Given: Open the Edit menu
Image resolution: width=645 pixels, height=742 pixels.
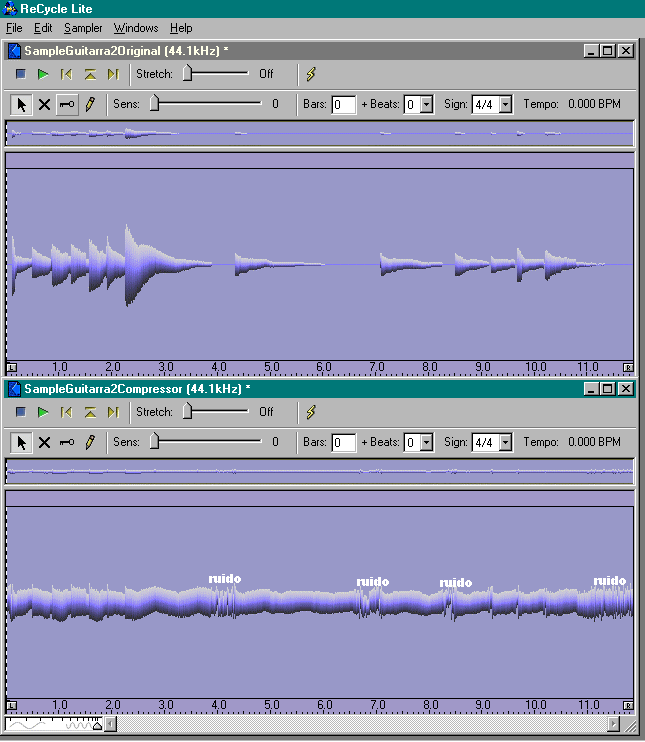Looking at the screenshot, I should click(x=43, y=28).
